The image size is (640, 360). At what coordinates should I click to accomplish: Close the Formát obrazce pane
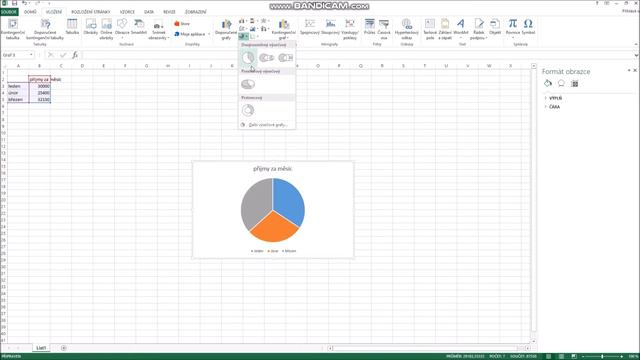[635, 71]
